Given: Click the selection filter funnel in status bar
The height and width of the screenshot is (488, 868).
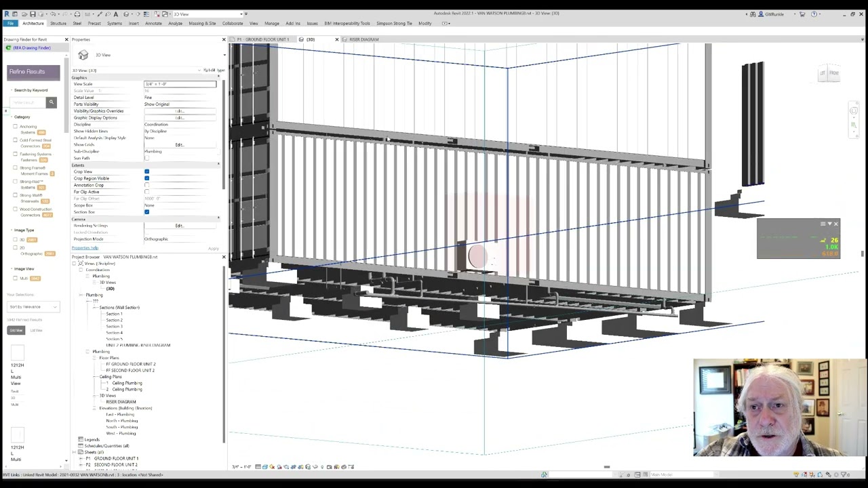Looking at the screenshot, I should click(x=842, y=474).
